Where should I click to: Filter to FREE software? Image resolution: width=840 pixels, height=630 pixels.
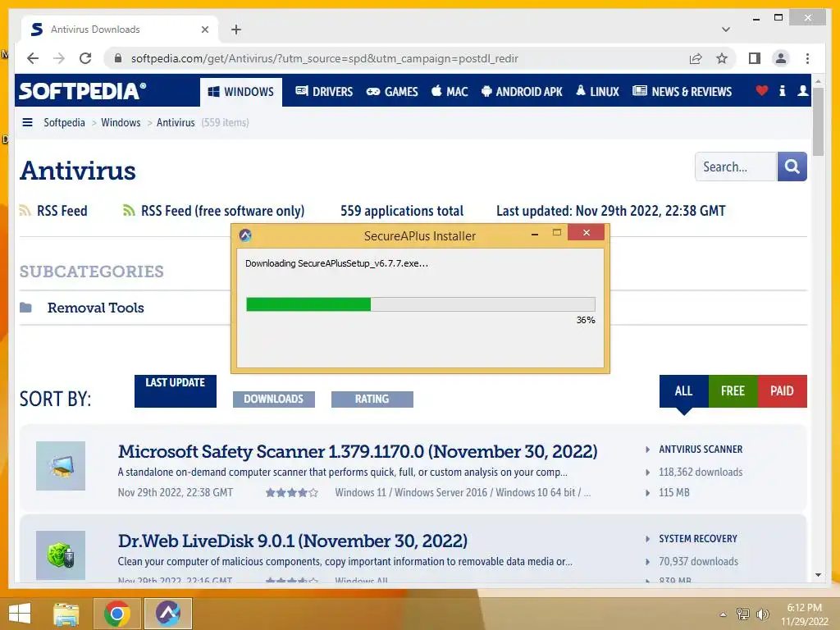coord(733,391)
